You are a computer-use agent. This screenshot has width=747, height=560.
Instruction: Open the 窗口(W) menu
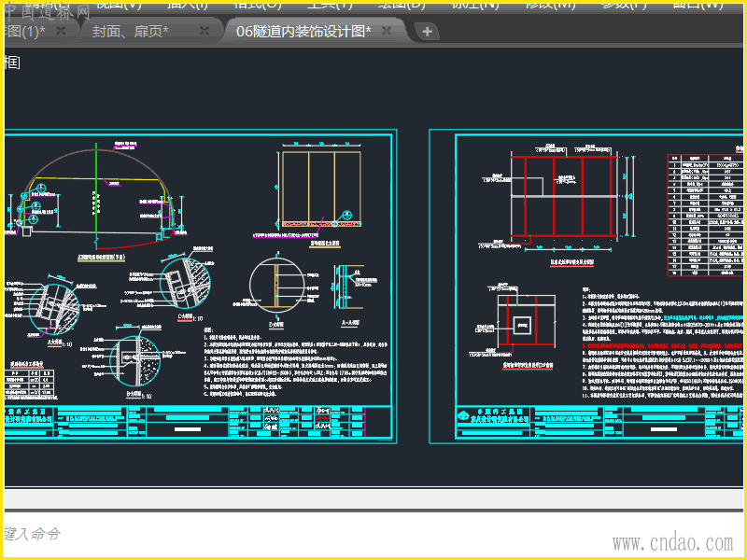pos(698,5)
